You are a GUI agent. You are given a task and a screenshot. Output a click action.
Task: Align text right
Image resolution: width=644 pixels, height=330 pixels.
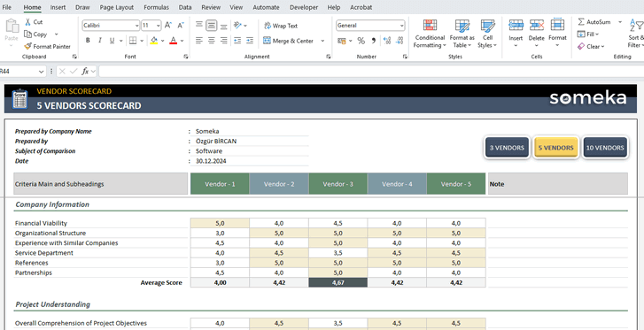coord(224,40)
